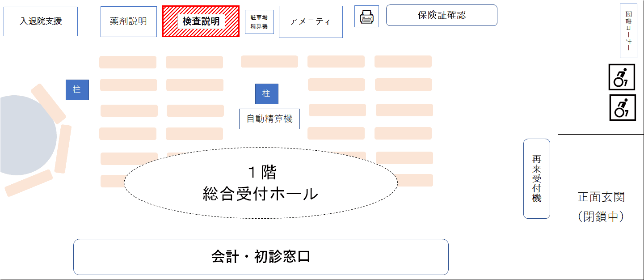Image resolution: width=644 pixels, height=280 pixels.
Task: Select the 入退院支援 counter box
Action: tap(41, 21)
